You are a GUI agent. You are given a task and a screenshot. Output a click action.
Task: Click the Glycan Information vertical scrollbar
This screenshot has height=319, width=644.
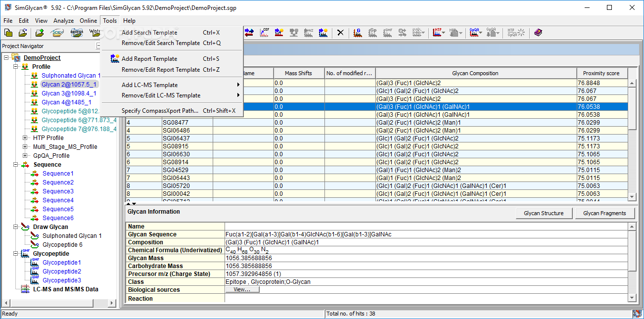[x=632, y=262]
